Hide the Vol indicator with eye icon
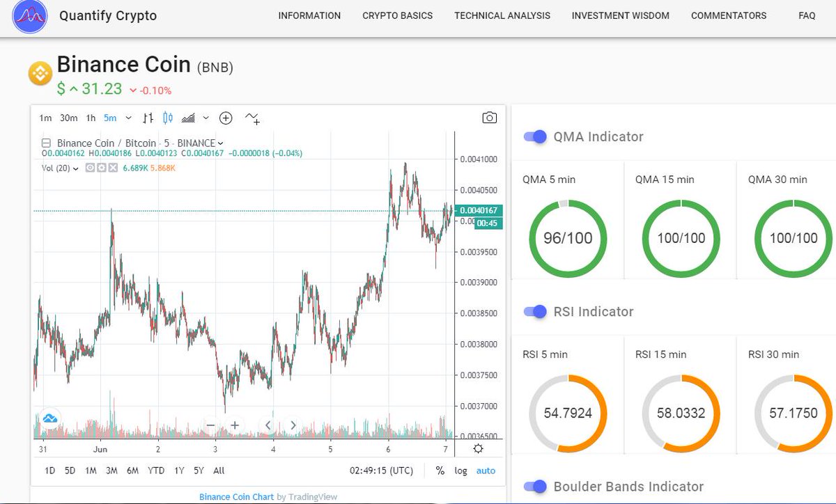 (x=90, y=168)
